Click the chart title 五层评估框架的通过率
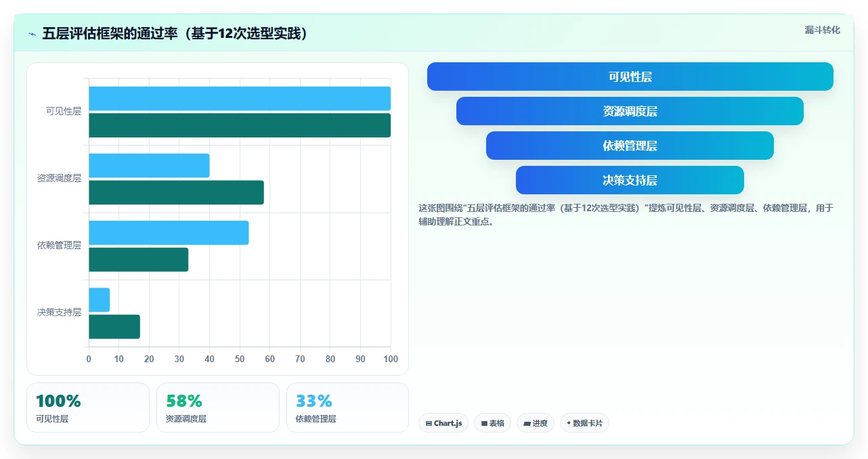The width and height of the screenshot is (868, 459). click(176, 33)
